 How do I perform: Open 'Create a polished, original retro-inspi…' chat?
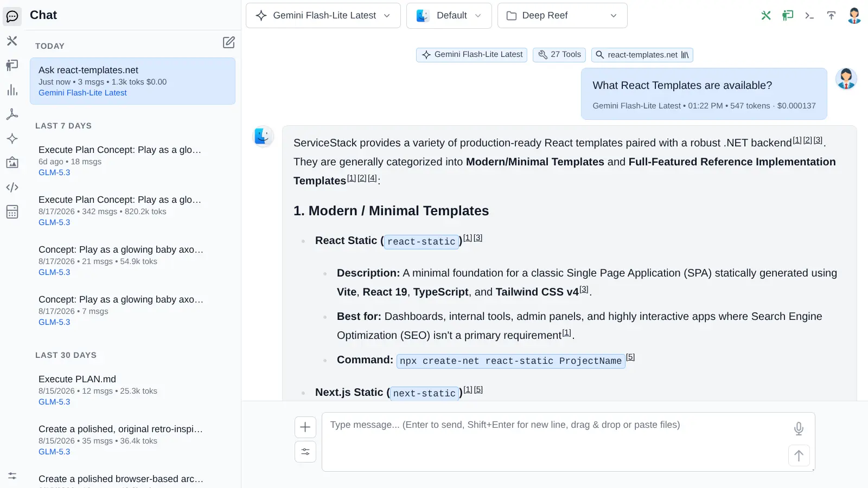click(x=132, y=440)
